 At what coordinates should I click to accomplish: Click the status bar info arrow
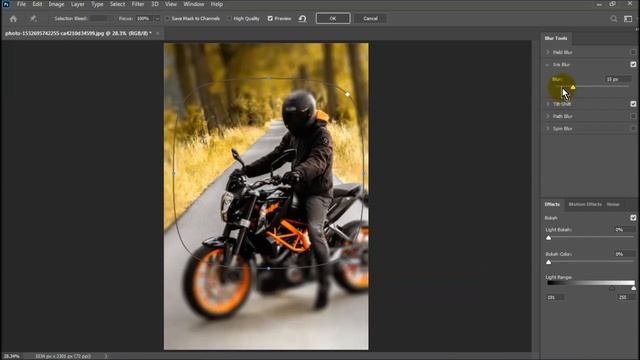(106, 356)
